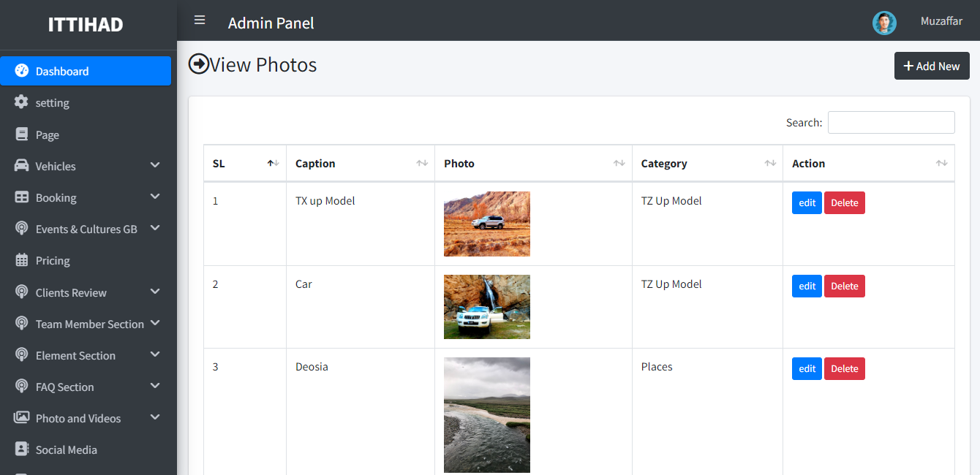Expand the Clients Review chevron
Viewport: 980px width, 475px height.
(x=155, y=292)
